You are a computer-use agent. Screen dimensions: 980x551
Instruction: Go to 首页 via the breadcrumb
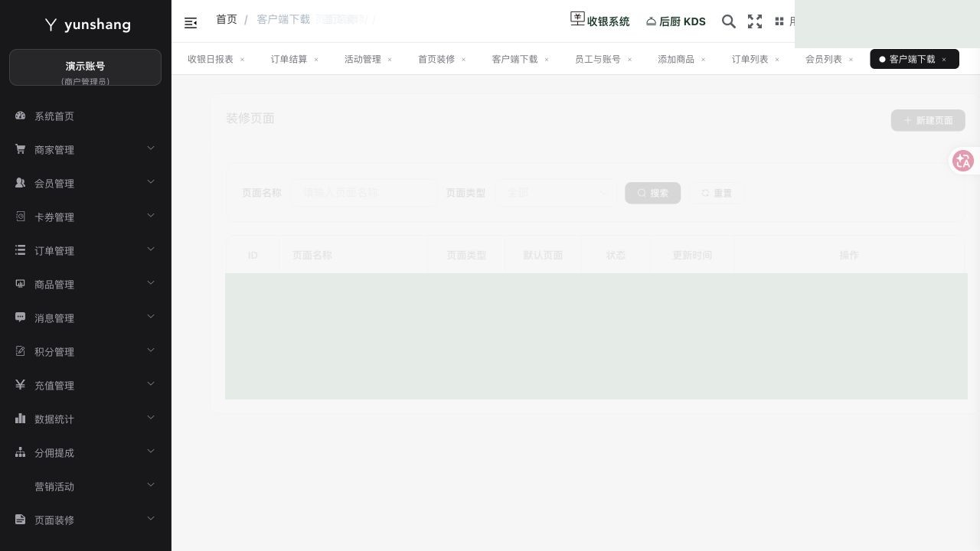[x=227, y=19]
